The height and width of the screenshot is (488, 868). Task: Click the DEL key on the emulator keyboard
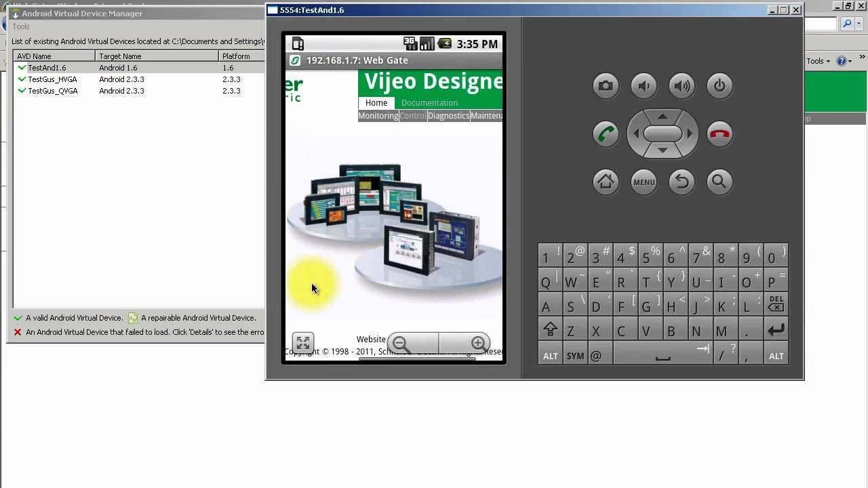tap(776, 304)
